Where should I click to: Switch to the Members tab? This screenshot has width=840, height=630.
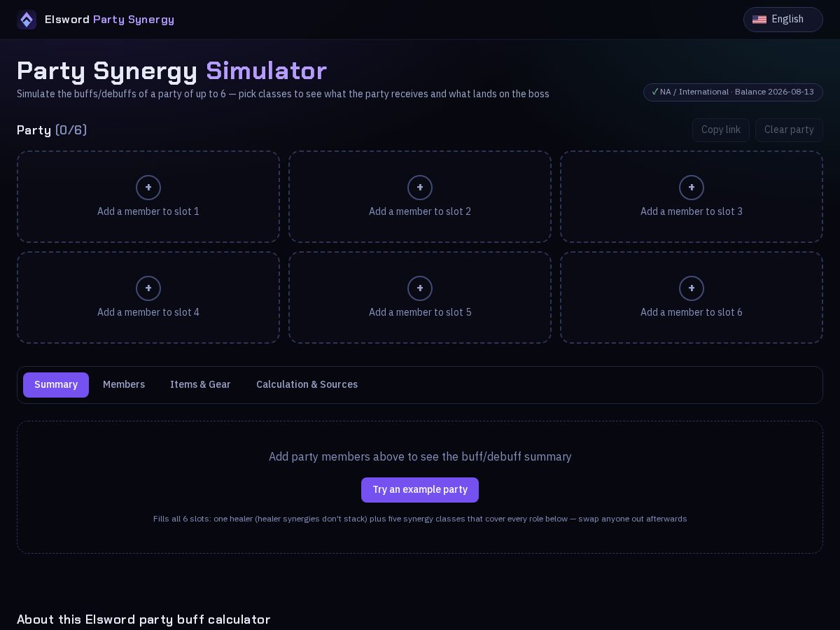pyautogui.click(x=124, y=385)
